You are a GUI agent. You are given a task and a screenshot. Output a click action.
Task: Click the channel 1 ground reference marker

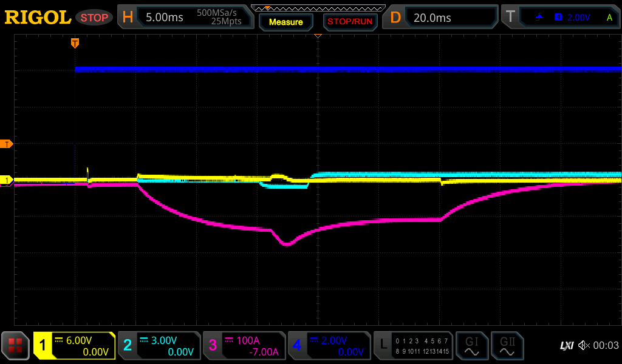7,180
